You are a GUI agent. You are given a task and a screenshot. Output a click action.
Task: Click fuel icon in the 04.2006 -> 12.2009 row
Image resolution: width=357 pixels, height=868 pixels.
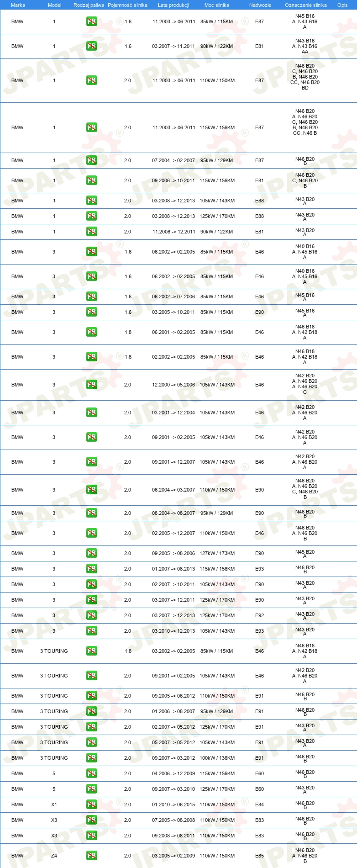(x=91, y=773)
